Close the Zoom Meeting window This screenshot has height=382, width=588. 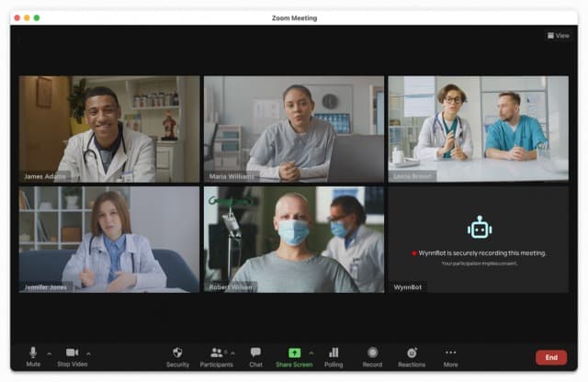click(17, 17)
